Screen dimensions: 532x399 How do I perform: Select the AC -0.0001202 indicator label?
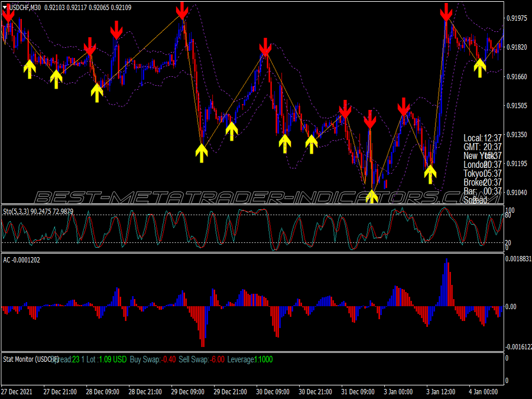click(21, 260)
